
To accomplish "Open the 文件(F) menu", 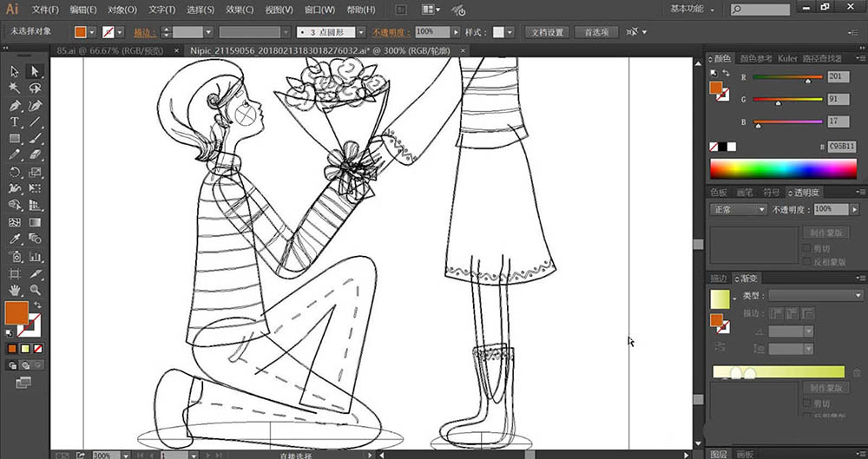I will point(45,10).
